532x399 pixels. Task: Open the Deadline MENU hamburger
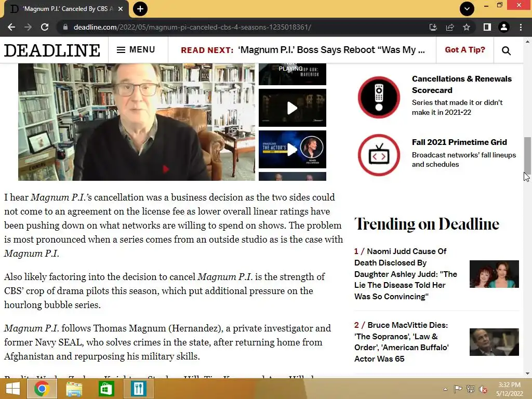pos(136,50)
